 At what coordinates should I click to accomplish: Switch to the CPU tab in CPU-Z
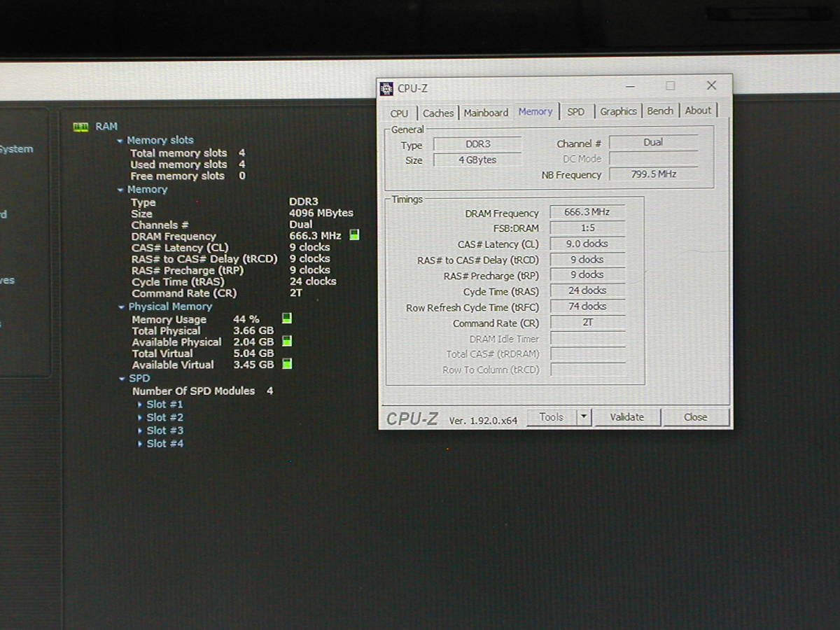pos(400,113)
